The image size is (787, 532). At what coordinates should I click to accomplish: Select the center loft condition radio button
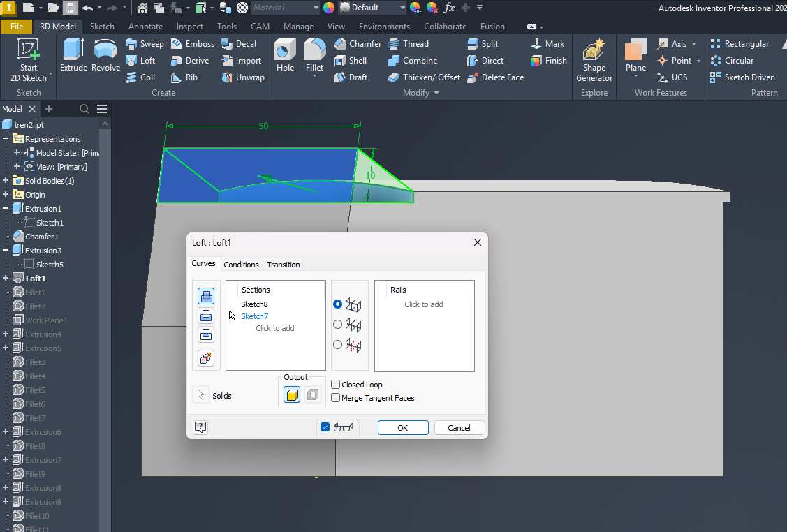pyautogui.click(x=337, y=324)
